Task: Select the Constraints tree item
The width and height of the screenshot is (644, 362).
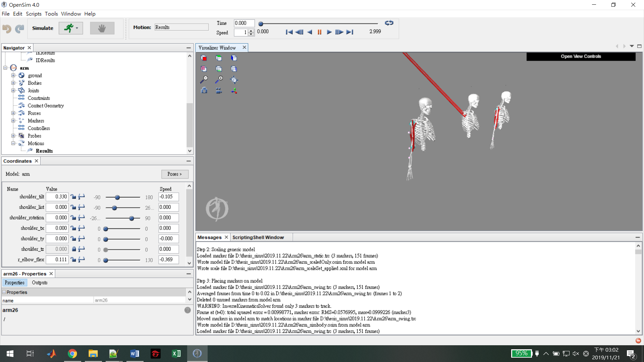Action: (39, 98)
